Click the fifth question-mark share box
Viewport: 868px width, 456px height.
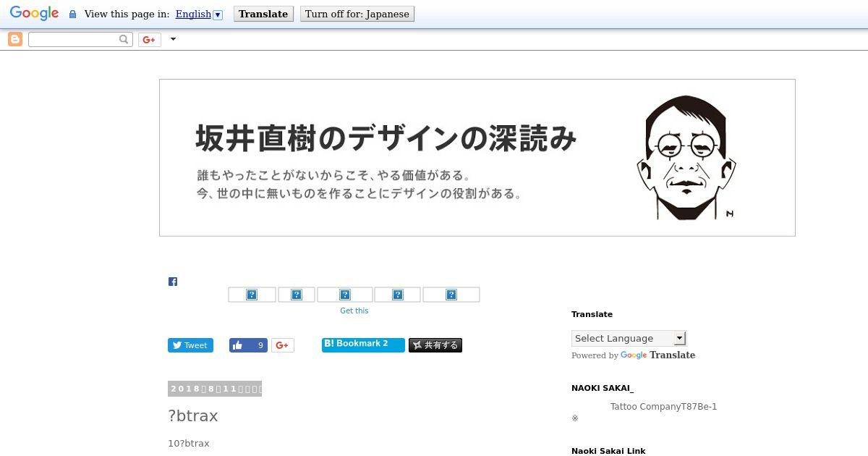click(x=451, y=295)
